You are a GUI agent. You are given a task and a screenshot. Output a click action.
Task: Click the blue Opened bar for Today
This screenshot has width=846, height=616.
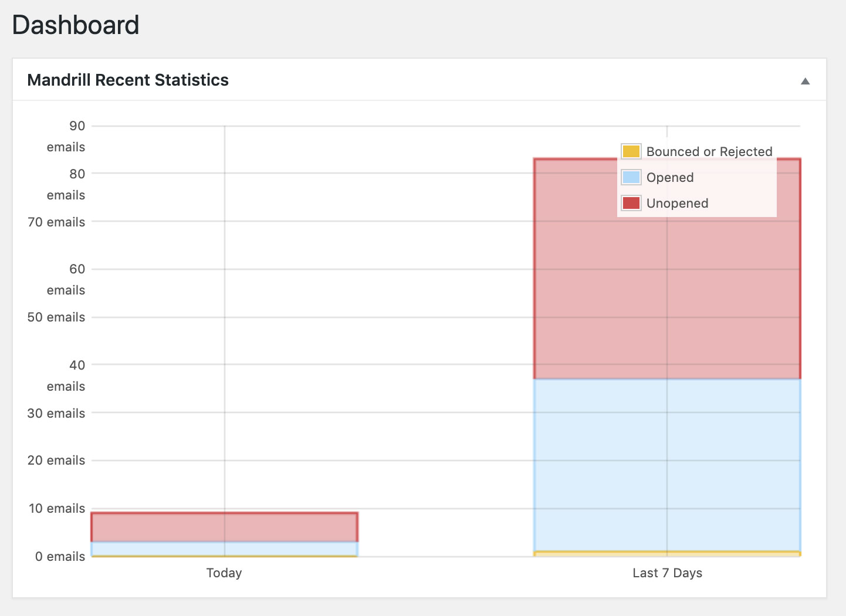pyautogui.click(x=224, y=549)
